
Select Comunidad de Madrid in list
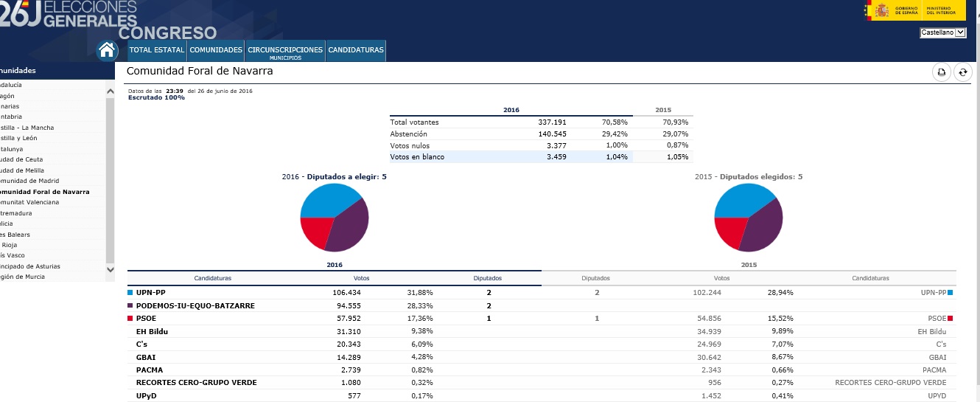(x=29, y=181)
